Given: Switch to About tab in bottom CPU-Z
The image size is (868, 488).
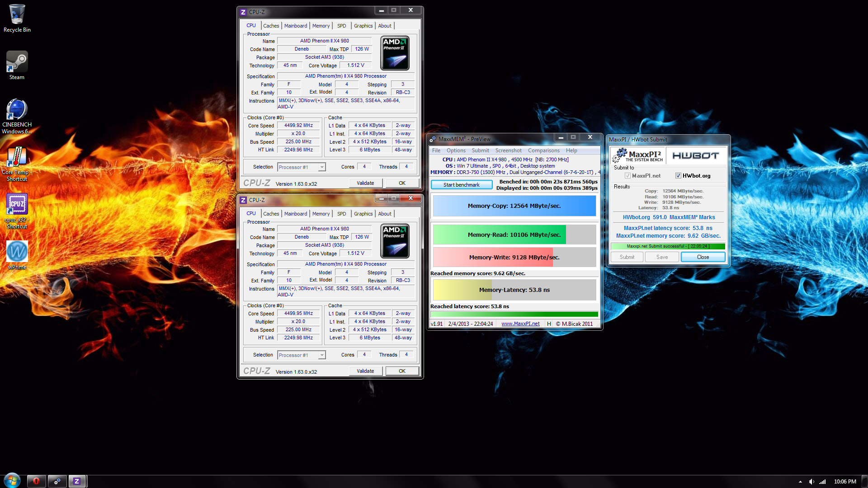Looking at the screenshot, I should [385, 214].
